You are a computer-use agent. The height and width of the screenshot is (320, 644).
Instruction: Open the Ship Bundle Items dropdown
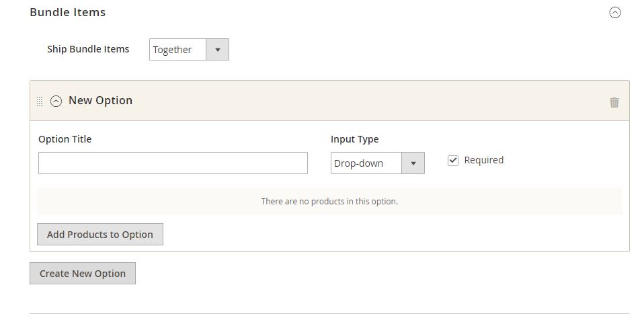point(189,50)
